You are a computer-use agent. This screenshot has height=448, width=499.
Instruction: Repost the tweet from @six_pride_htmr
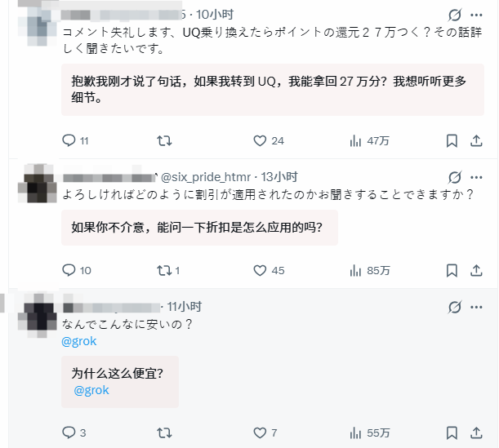click(168, 271)
